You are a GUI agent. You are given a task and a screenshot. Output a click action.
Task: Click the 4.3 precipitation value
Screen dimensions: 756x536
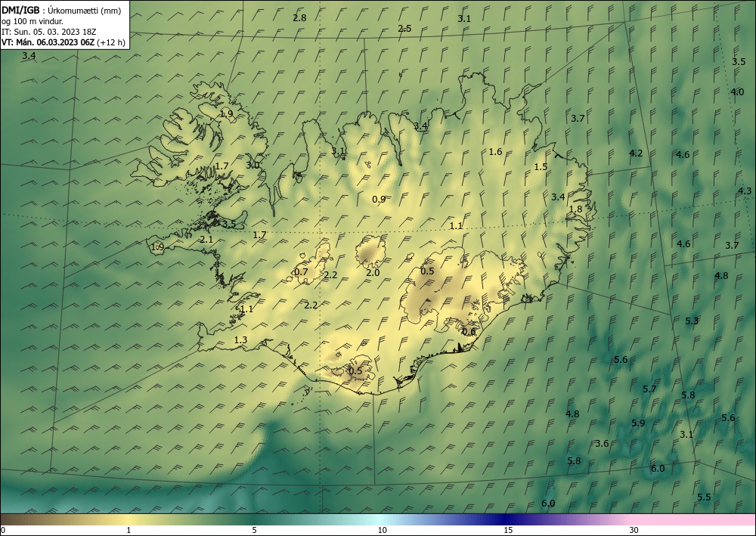pyautogui.click(x=745, y=191)
